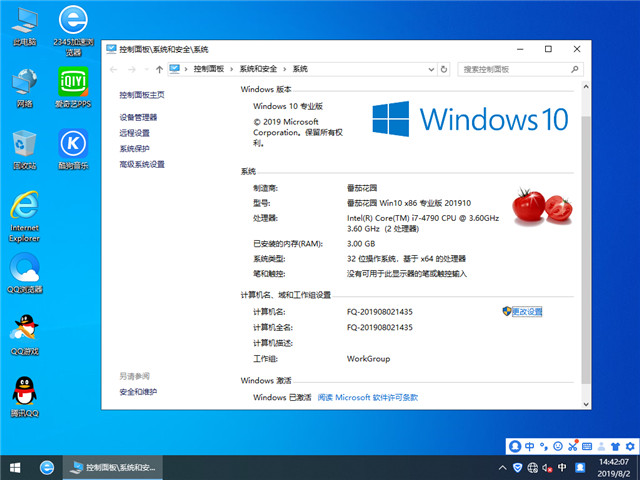
Task: Open 酷狗音乐 desktop shortcut
Action: (x=73, y=146)
